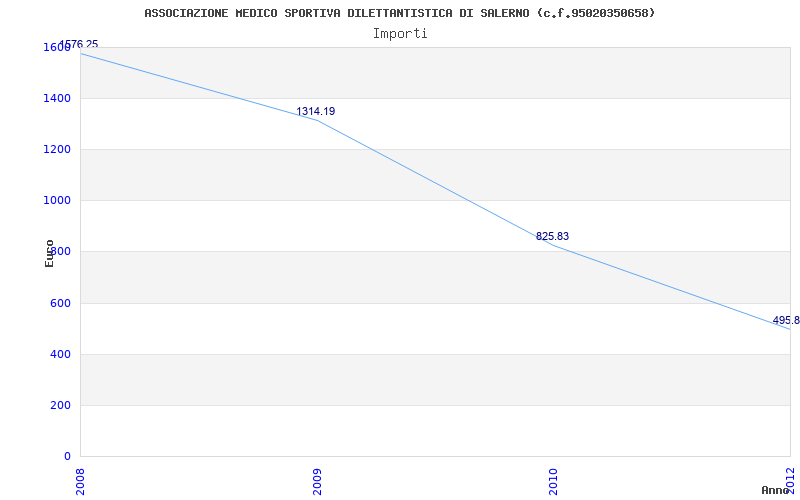
Task: Click the 2008 year axis label
Action: tap(81, 480)
